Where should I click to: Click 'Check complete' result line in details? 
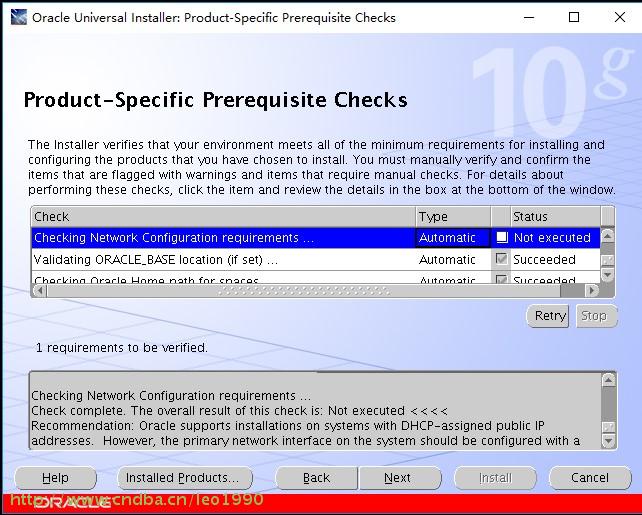pos(240,411)
